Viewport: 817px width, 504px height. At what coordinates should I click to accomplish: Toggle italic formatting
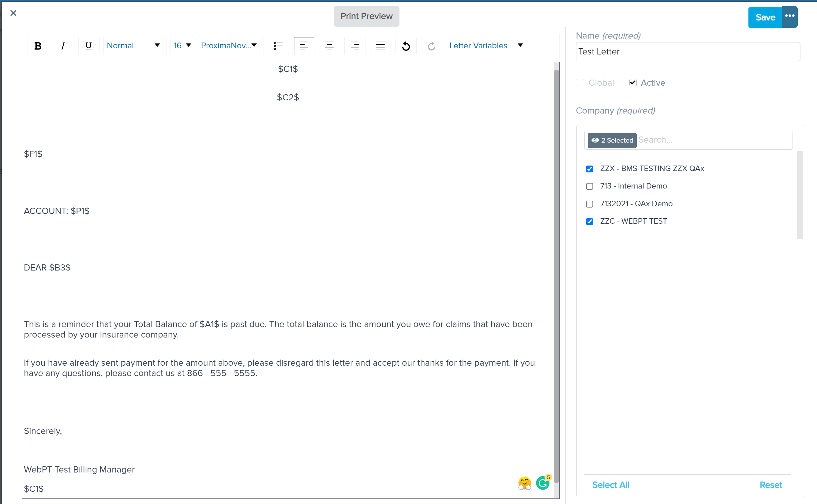coord(63,46)
